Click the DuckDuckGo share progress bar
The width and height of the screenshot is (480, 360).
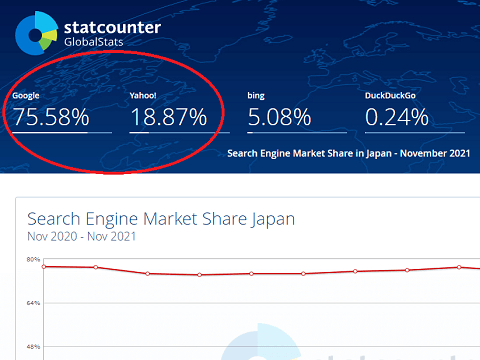point(415,133)
